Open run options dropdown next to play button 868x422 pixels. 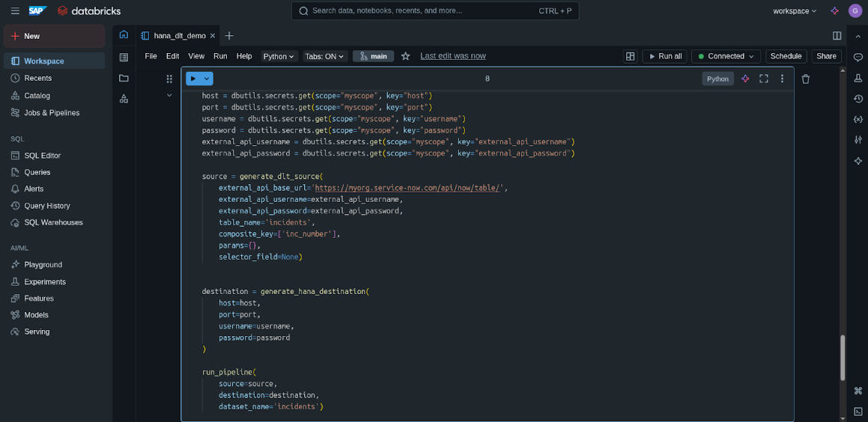pos(207,79)
